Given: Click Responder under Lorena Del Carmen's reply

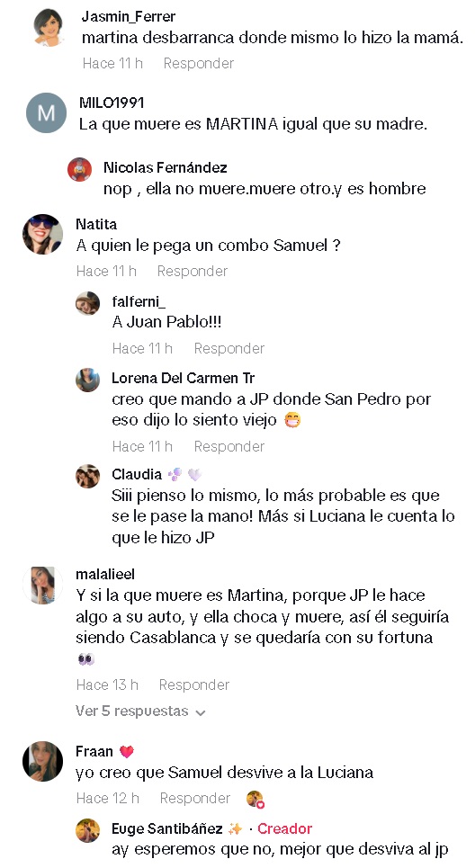Looking at the screenshot, I should [229, 447].
